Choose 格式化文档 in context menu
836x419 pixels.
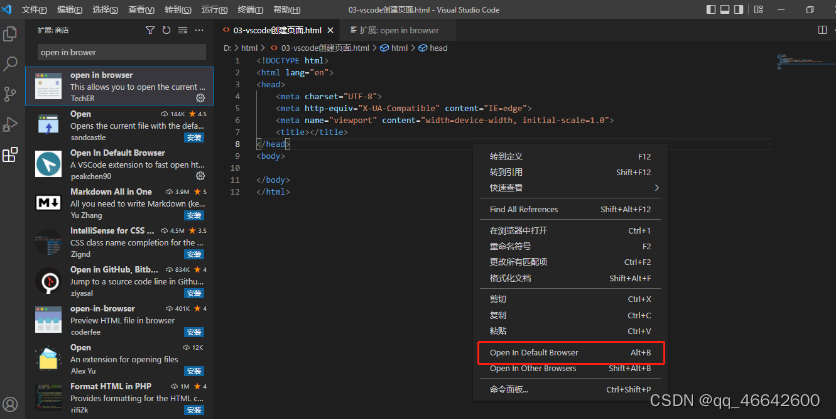tap(570, 278)
